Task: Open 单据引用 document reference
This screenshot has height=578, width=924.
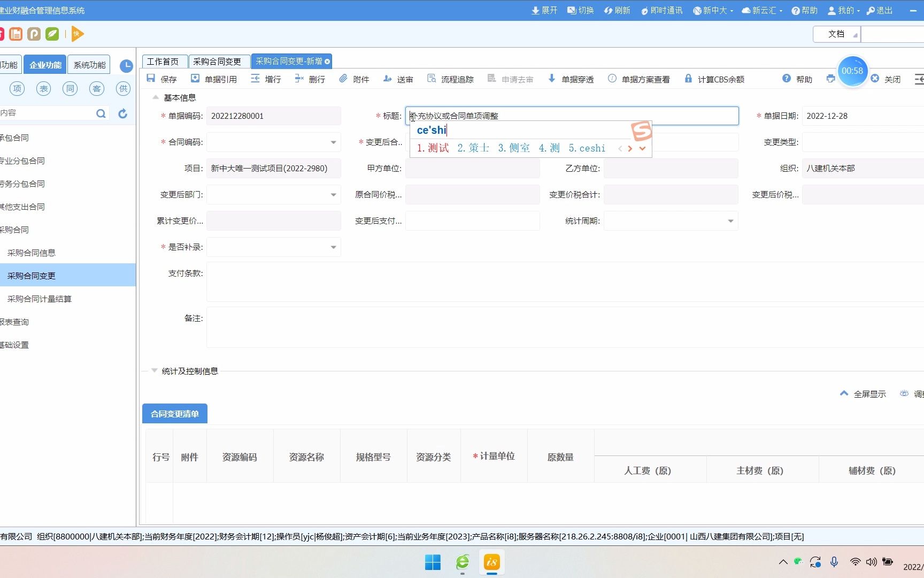Action: click(214, 79)
